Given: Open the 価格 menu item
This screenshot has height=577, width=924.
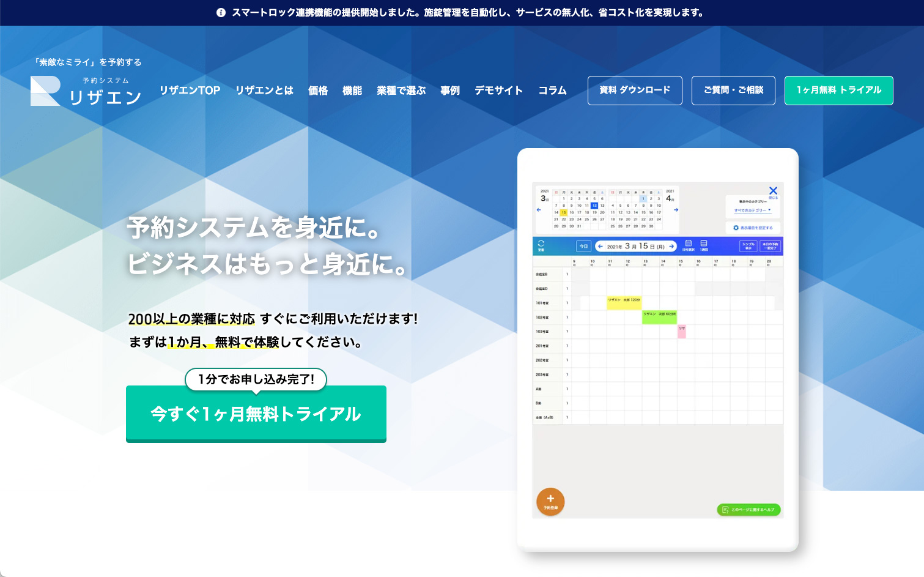Looking at the screenshot, I should click(x=318, y=91).
